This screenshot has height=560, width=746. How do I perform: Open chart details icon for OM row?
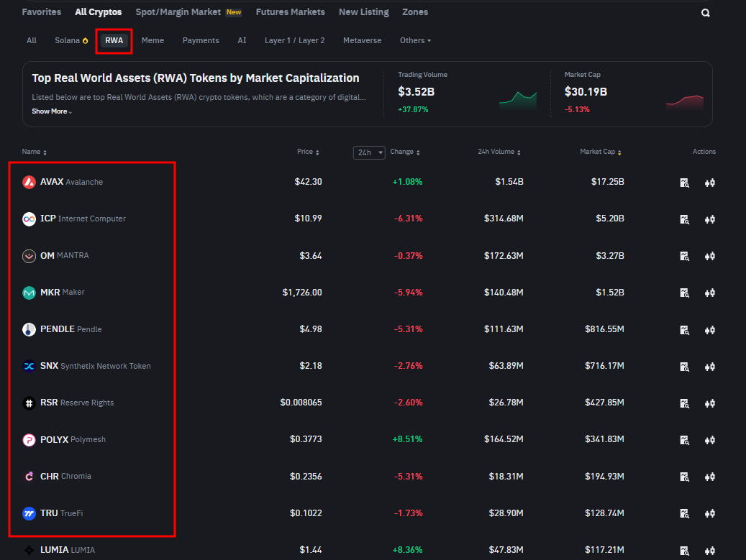684,256
